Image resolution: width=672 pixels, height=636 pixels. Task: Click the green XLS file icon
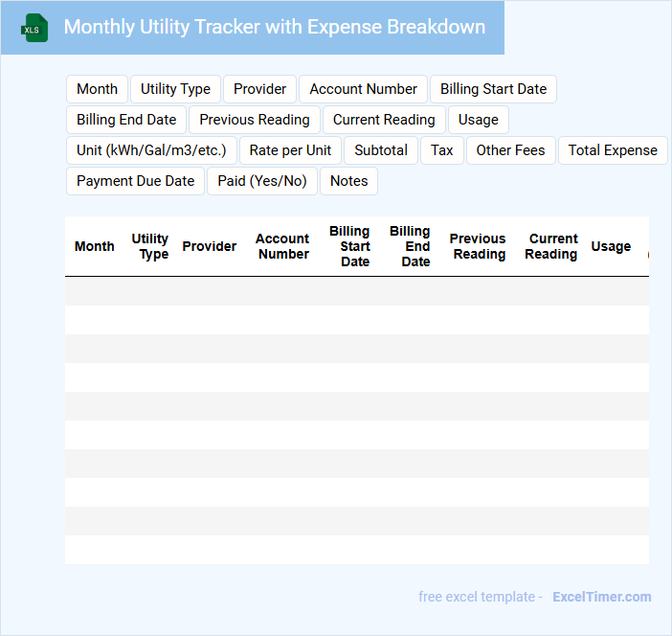[x=34, y=28]
